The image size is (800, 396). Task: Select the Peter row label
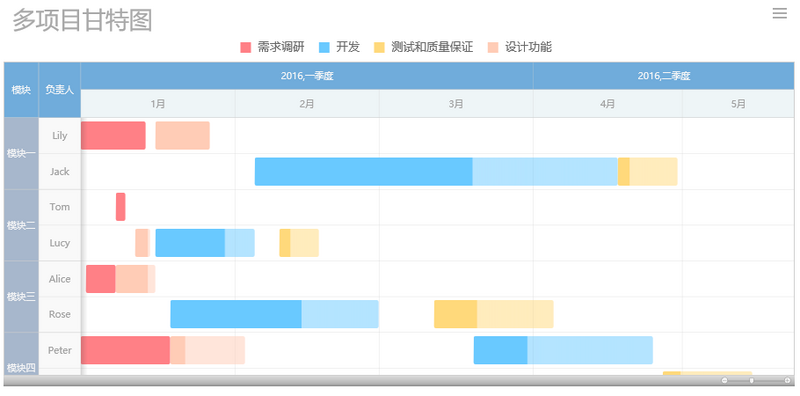[x=60, y=351]
